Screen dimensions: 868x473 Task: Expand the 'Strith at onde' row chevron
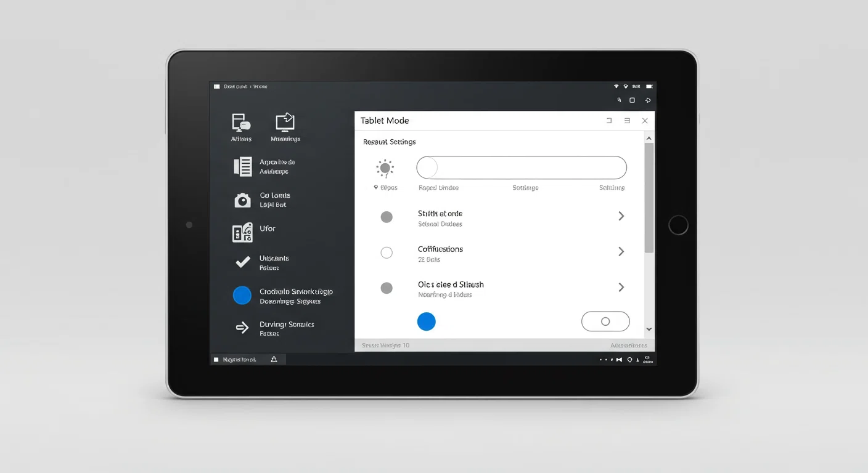[x=621, y=216]
